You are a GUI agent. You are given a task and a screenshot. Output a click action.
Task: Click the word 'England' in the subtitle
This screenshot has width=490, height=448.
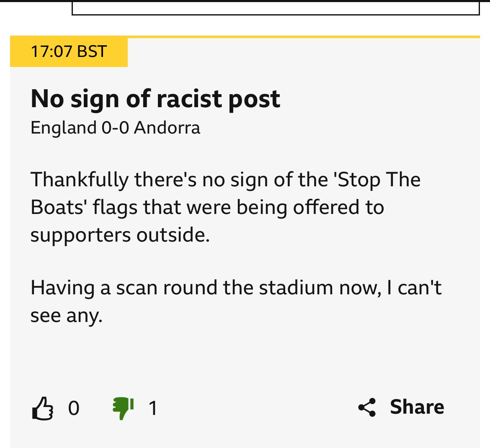[63, 128]
